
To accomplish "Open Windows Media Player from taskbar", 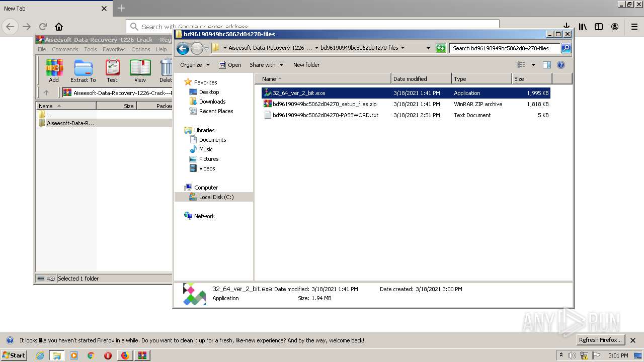I will click(x=74, y=355).
